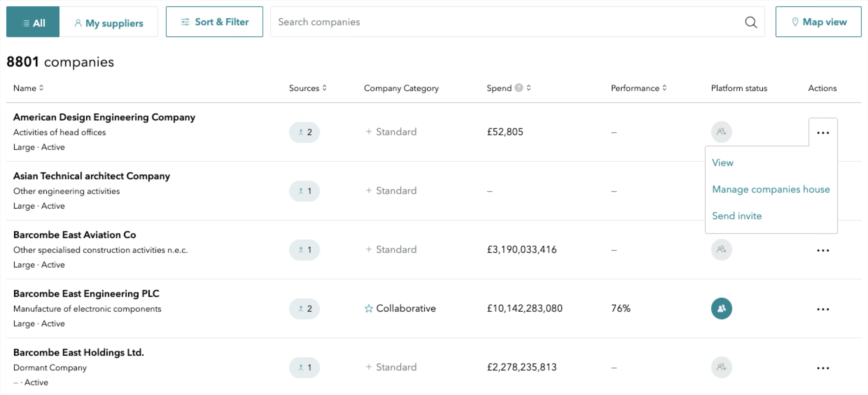
Task: Sort the table by Spend
Action: point(529,88)
